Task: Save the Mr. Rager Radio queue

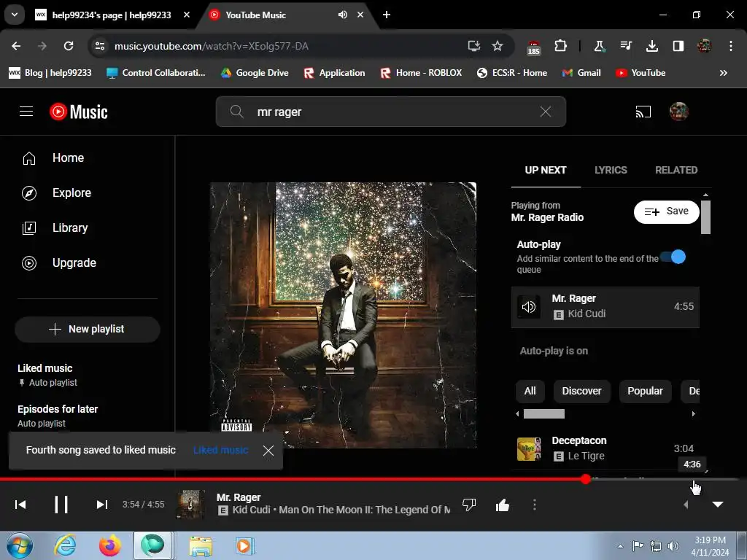Action: tap(667, 211)
